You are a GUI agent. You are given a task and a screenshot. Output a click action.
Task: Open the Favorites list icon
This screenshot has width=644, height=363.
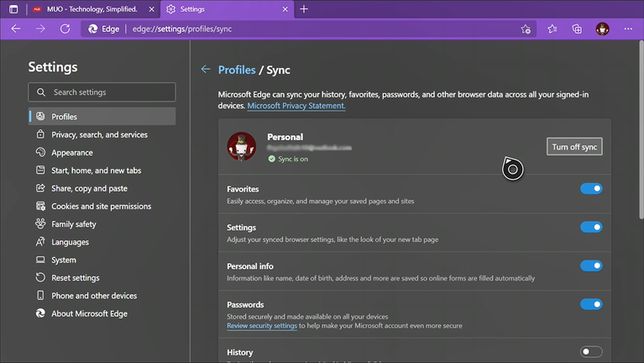[552, 29]
